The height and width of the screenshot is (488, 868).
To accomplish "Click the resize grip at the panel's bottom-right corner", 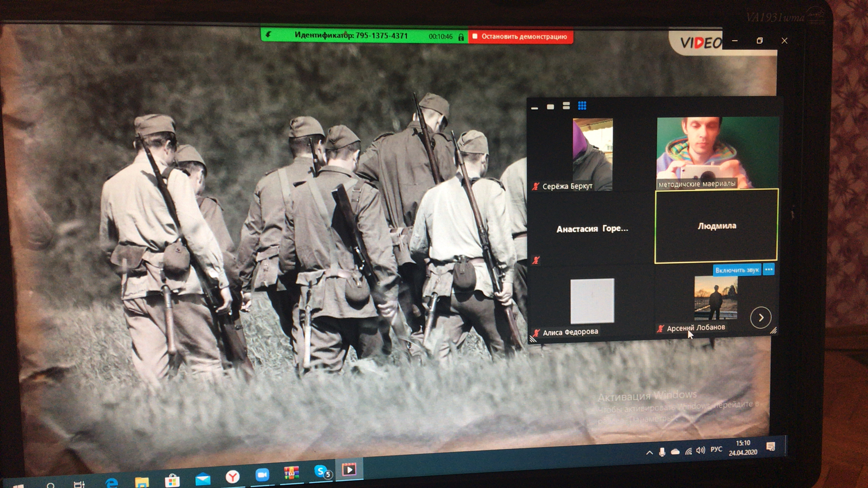I will pos(774,331).
